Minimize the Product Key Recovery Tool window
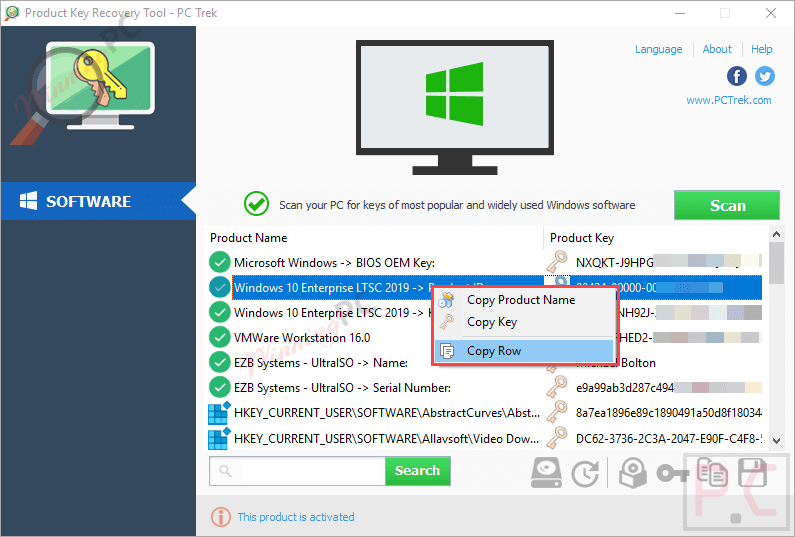This screenshot has width=795, height=537. click(x=680, y=13)
